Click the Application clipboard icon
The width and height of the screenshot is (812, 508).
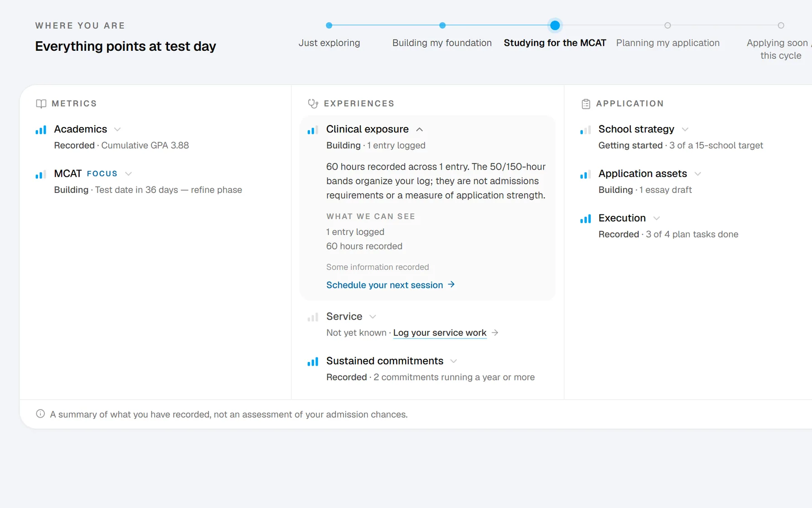[x=585, y=104]
